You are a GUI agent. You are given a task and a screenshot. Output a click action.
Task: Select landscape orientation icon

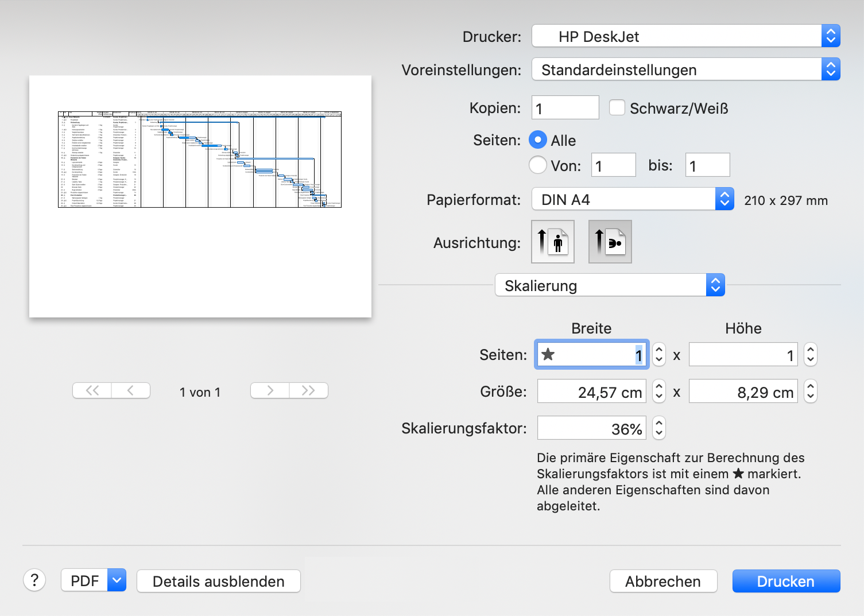[610, 242]
